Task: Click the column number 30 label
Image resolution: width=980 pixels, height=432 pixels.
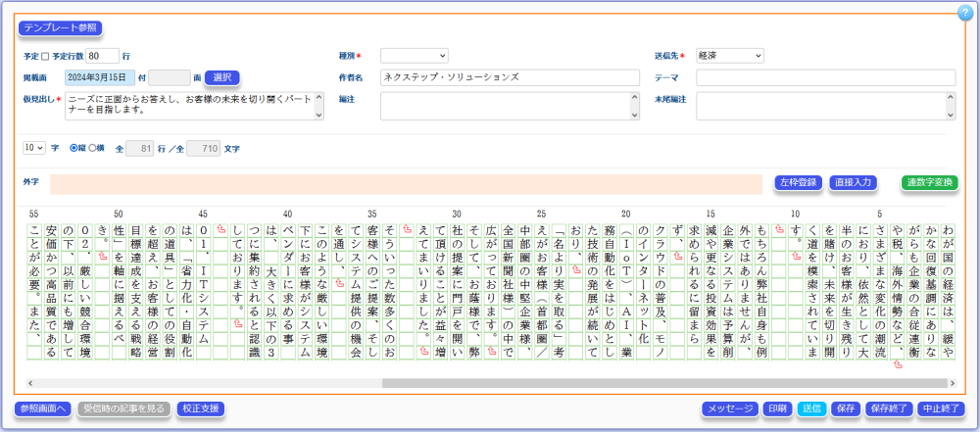Action: pyautogui.click(x=457, y=214)
